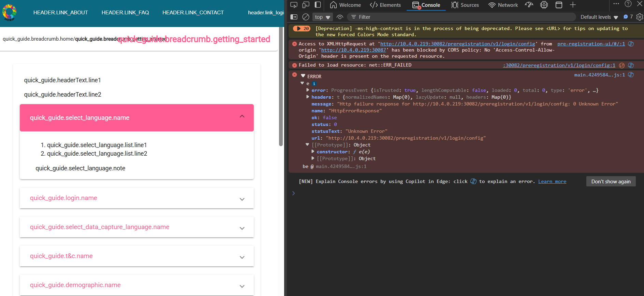Expand the headers property
This screenshot has height=296, width=644.
(308, 97)
